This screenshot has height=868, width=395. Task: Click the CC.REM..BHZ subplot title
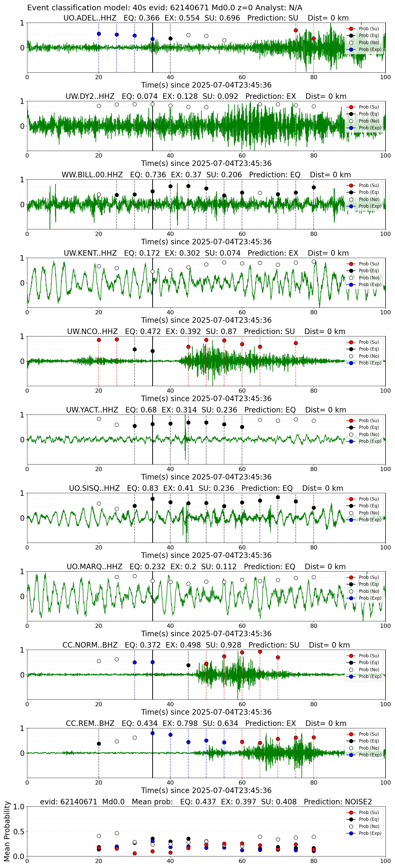pyautogui.click(x=206, y=723)
